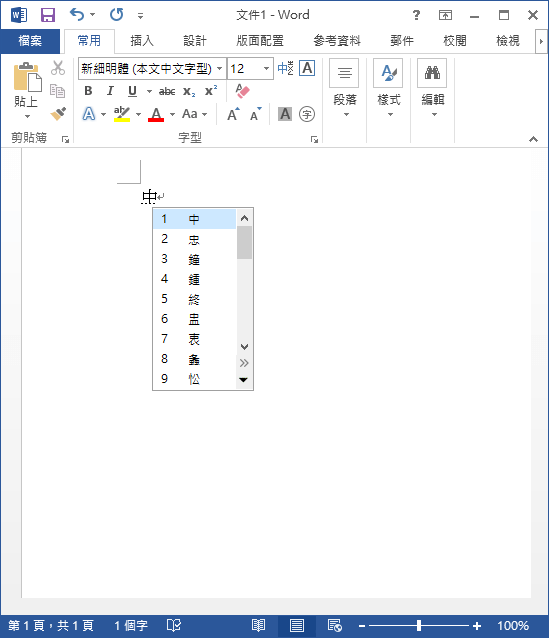The image size is (549, 638).
Task: Expand the font size dropdown
Action: [x=267, y=68]
